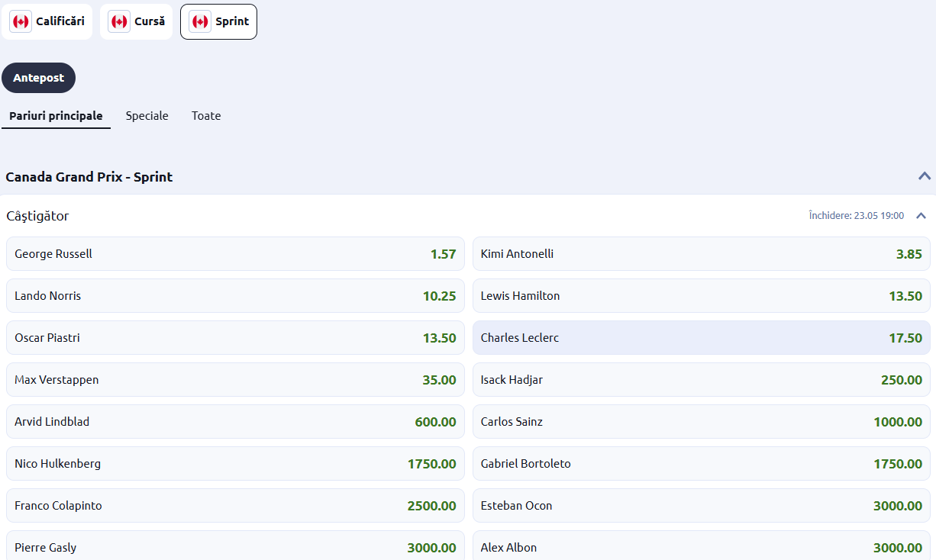This screenshot has height=560, width=936.
Task: Pick Pierre Gasly at 3000.00
Action: 235,546
